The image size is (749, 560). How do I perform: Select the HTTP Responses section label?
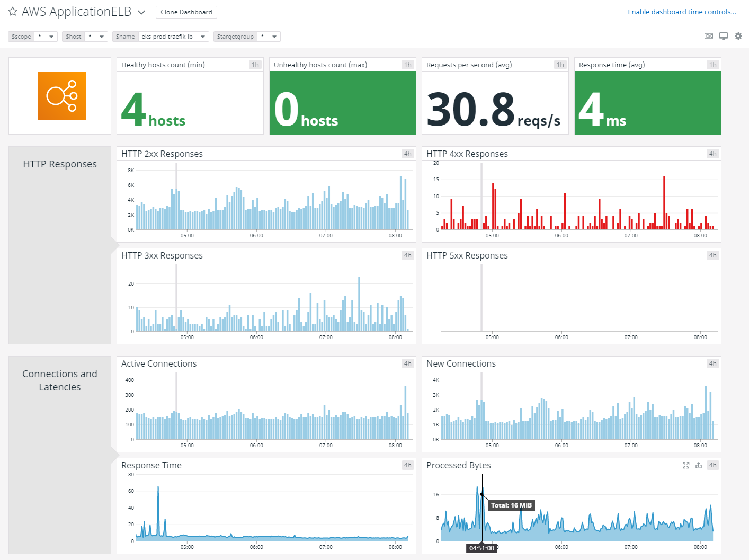pyautogui.click(x=59, y=164)
